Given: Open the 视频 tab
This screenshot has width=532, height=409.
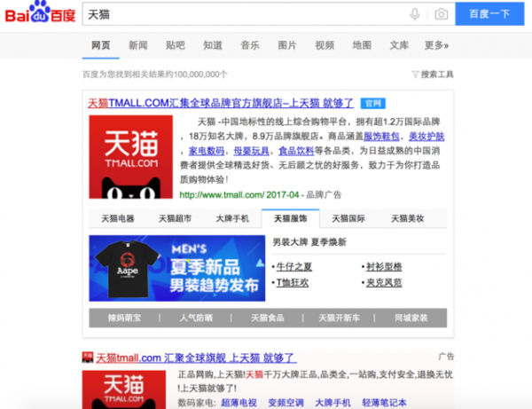Looking at the screenshot, I should pyautogui.click(x=325, y=45).
